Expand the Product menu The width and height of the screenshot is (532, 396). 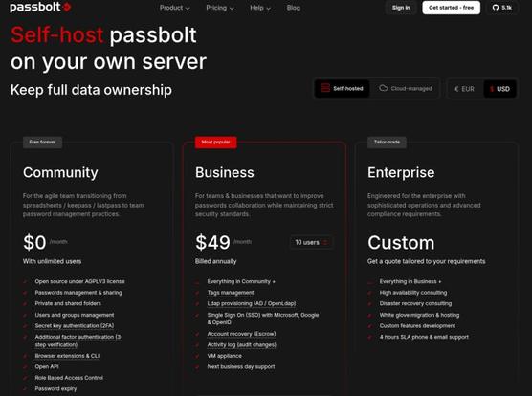point(175,8)
